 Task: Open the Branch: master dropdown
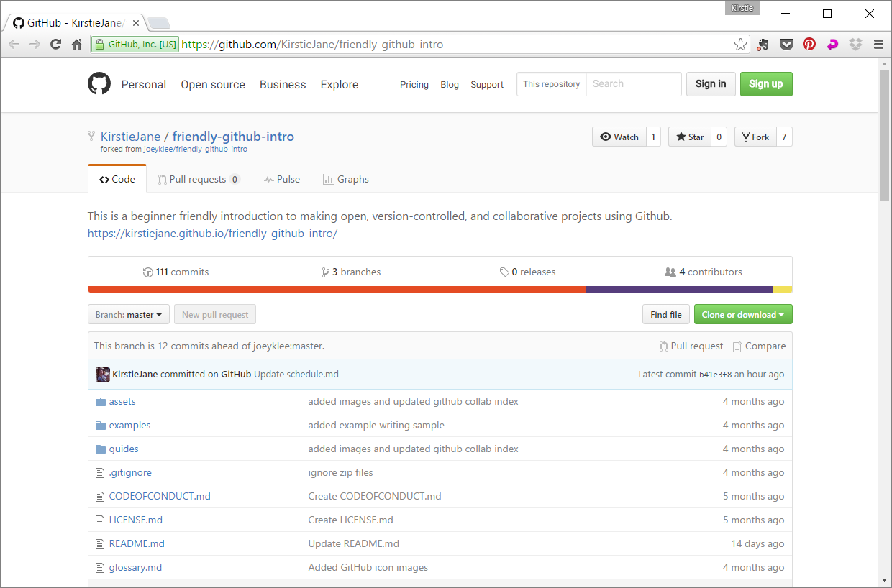point(129,315)
